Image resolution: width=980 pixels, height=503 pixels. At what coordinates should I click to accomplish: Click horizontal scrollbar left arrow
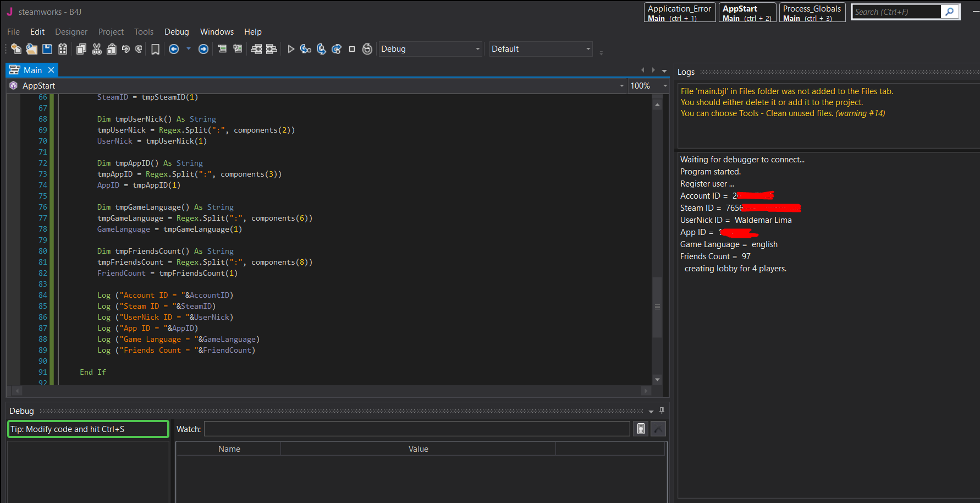pos(18,391)
